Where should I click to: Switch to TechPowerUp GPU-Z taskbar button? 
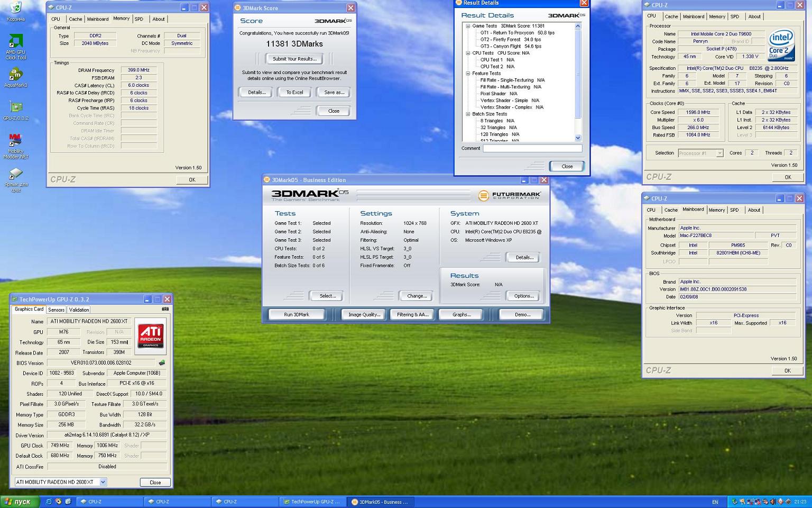(x=313, y=502)
